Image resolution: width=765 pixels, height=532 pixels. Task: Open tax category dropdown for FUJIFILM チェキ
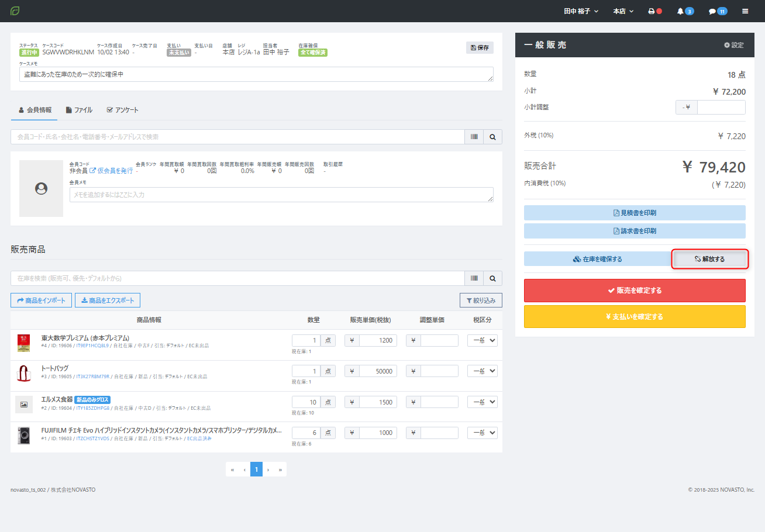point(483,433)
